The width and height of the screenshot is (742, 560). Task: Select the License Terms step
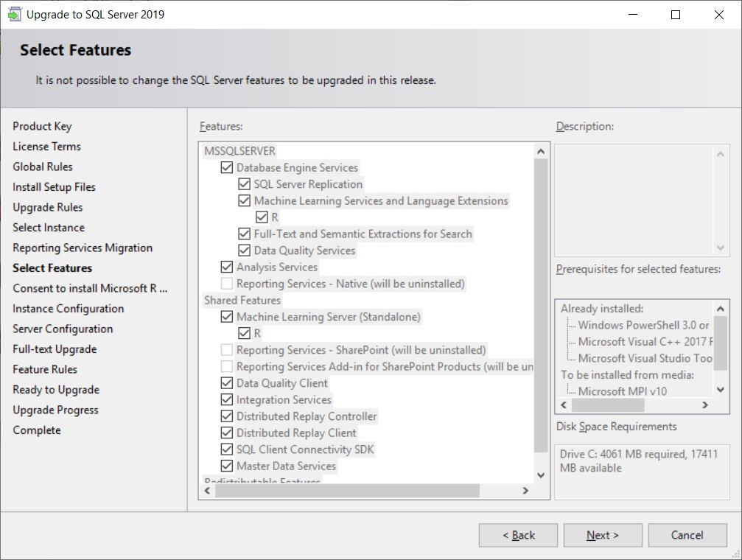(47, 147)
